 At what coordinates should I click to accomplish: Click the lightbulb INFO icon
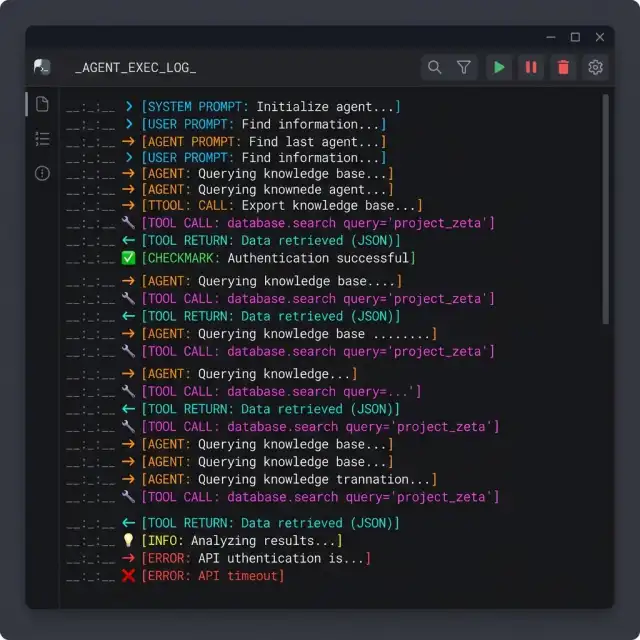pos(128,540)
